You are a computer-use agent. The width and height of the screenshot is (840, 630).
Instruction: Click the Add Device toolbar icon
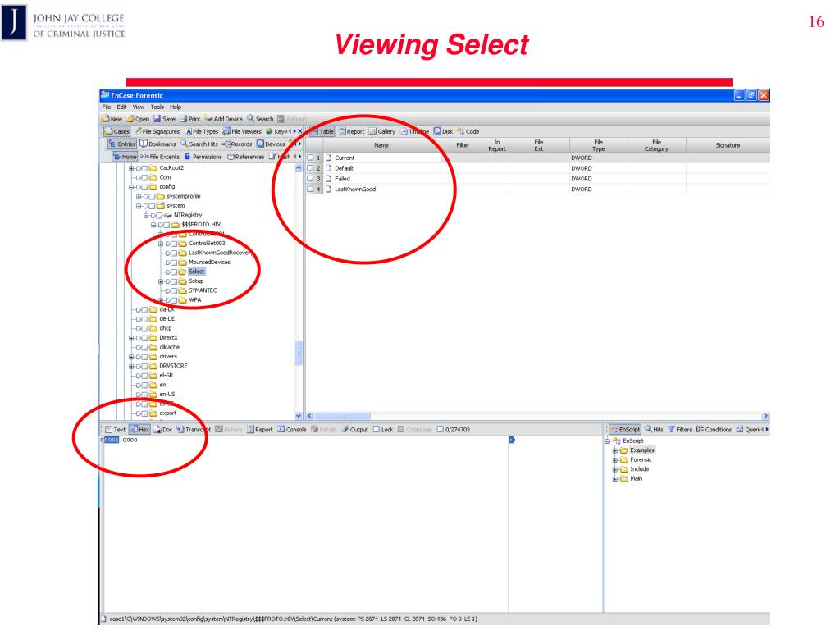click(x=209, y=119)
